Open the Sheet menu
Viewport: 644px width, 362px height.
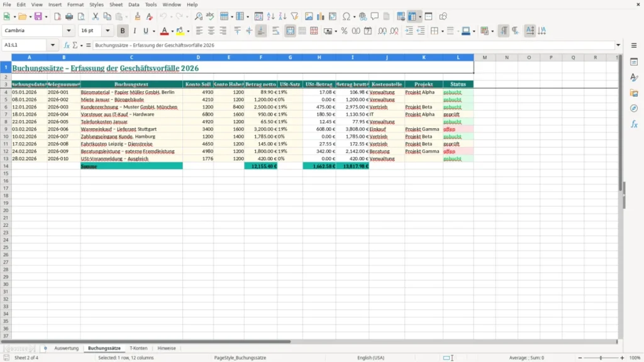(x=116, y=4)
